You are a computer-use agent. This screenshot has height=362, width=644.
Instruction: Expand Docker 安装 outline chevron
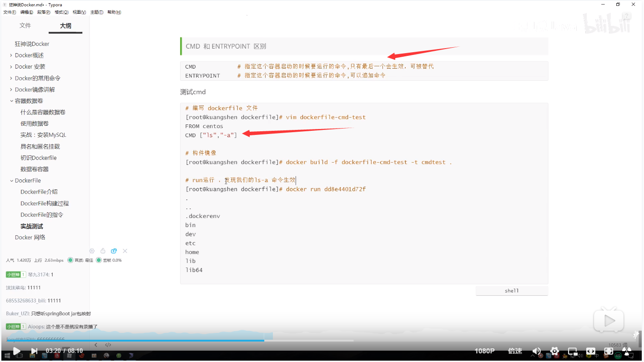[x=11, y=67]
